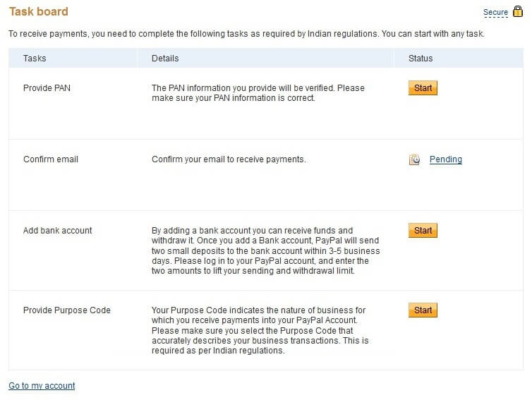Click the padlock Secure icon
Viewport: 532px width, 400px height.
[517, 11]
